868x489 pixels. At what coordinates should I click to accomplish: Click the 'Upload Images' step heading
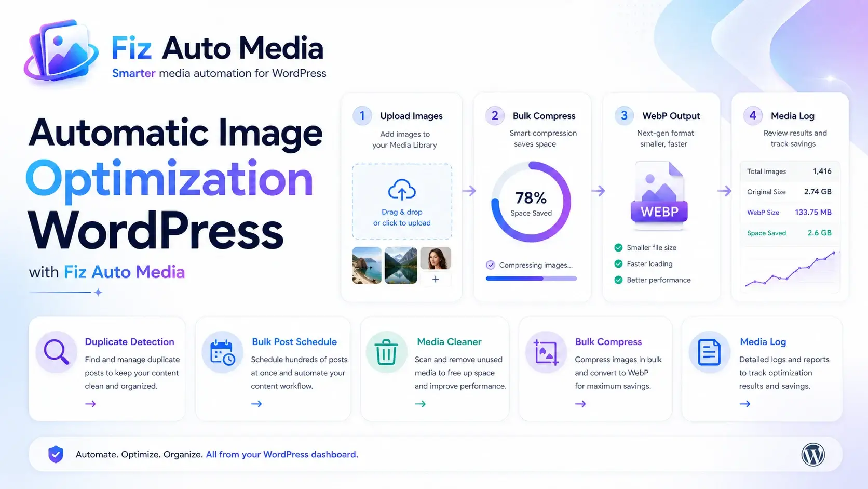(411, 116)
